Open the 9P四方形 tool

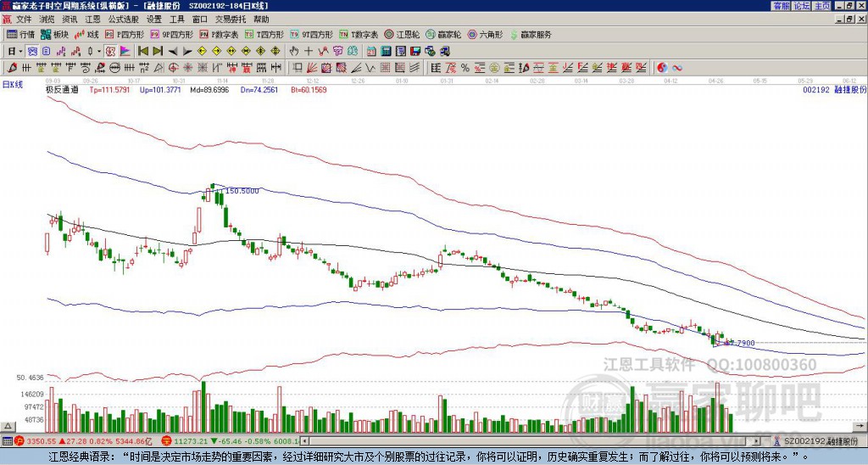point(171,34)
